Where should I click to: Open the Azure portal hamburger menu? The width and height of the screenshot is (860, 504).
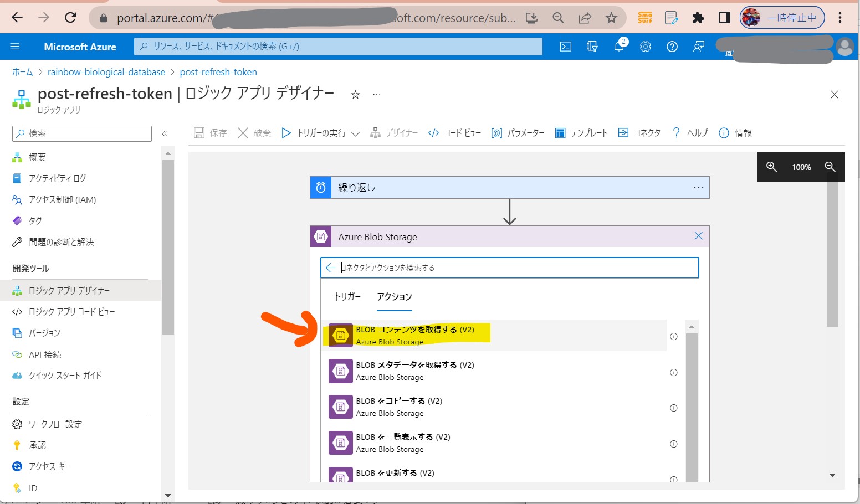coord(15,47)
